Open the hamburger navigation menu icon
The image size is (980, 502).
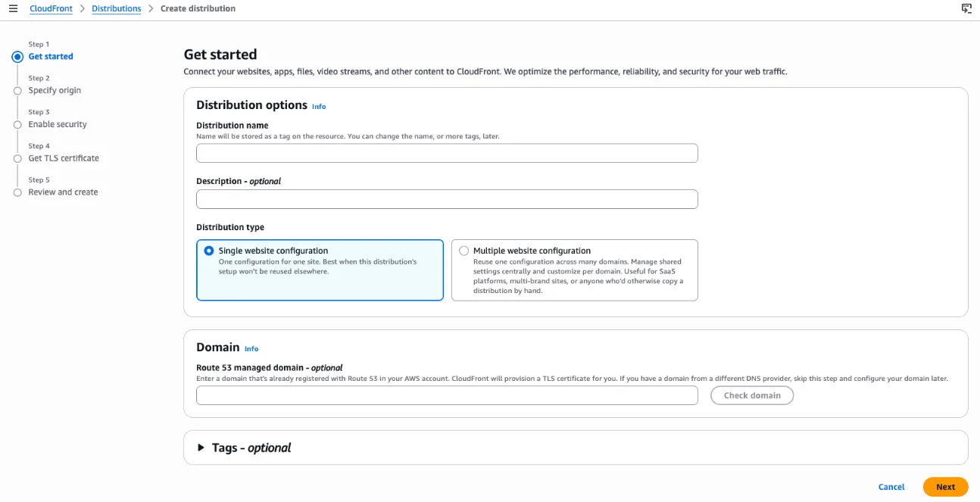click(13, 9)
